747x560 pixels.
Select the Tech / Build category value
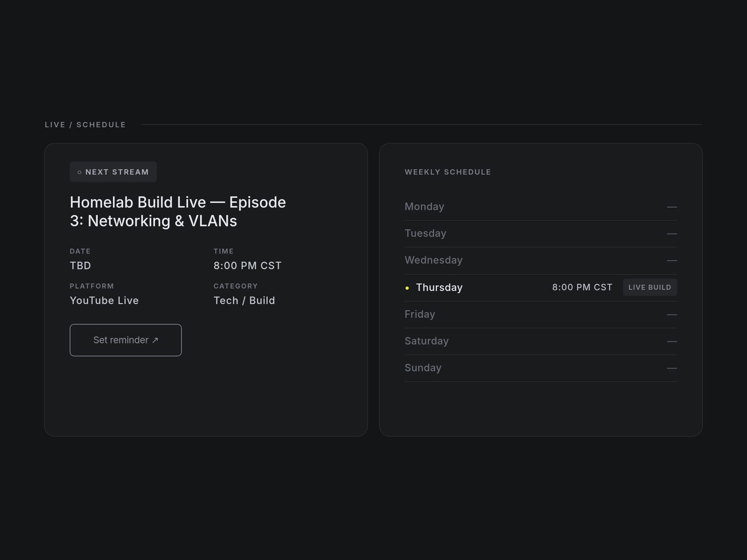[244, 301]
